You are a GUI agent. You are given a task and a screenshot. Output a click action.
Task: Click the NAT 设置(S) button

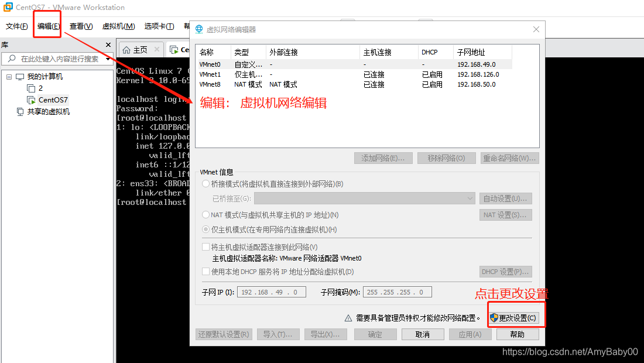tap(506, 215)
